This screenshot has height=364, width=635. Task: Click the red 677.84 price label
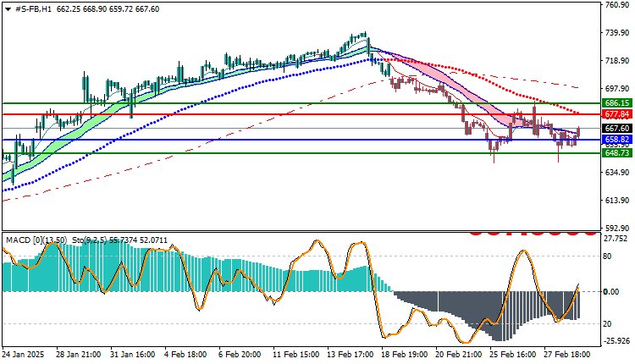coord(617,114)
